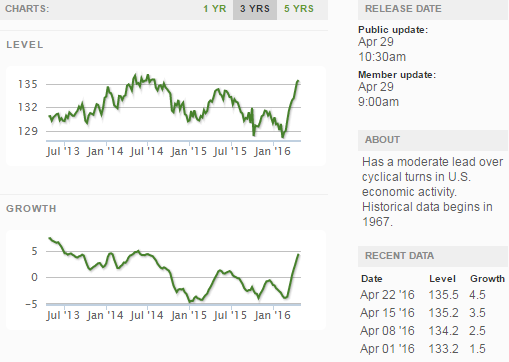Select the Apr 08 '16 data row
Screen dimensions: 509x362
click(433, 331)
